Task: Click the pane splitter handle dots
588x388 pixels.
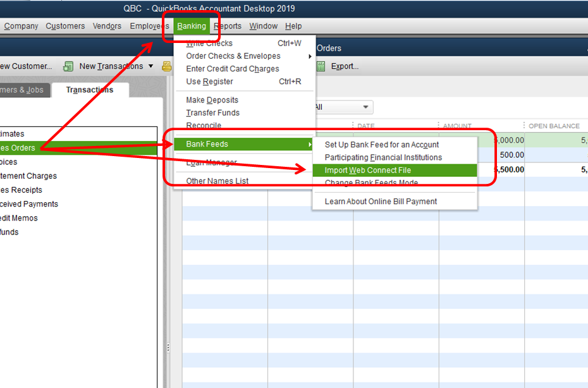Action: click(168, 348)
